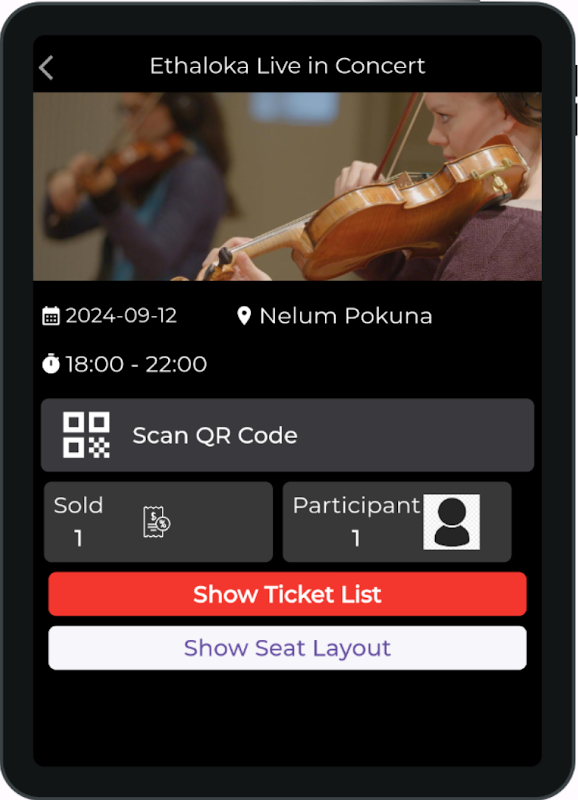Click the stopwatch icon next to 18:00
The width and height of the screenshot is (578, 800).
click(51, 364)
